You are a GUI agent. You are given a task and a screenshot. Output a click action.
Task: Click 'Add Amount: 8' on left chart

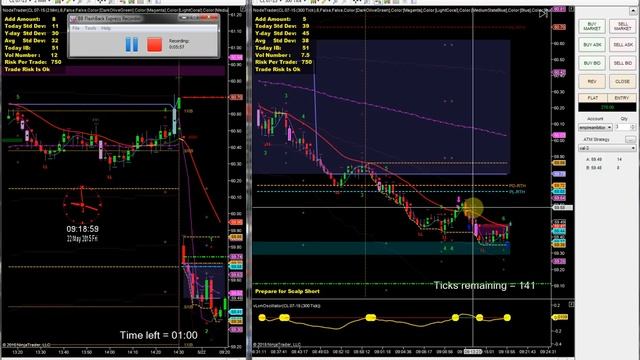pos(30,19)
